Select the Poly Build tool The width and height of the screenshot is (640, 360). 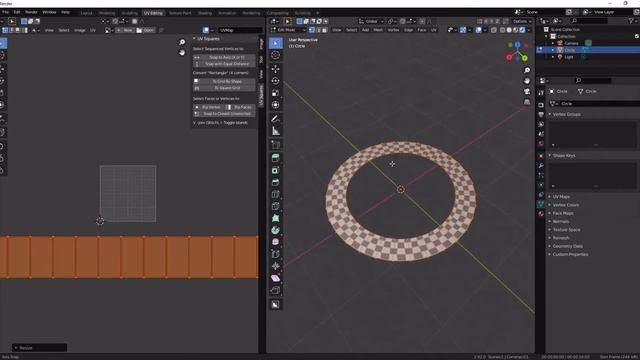point(276,218)
